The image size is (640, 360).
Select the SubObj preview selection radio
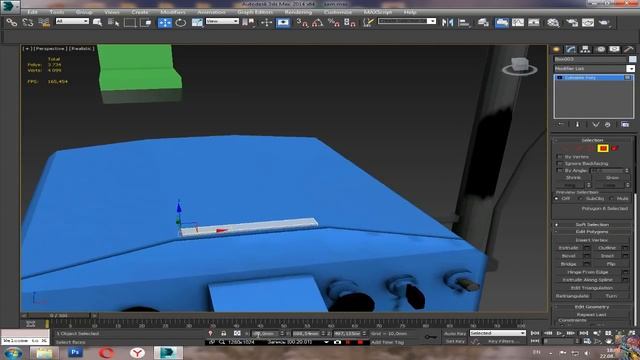click(x=581, y=198)
